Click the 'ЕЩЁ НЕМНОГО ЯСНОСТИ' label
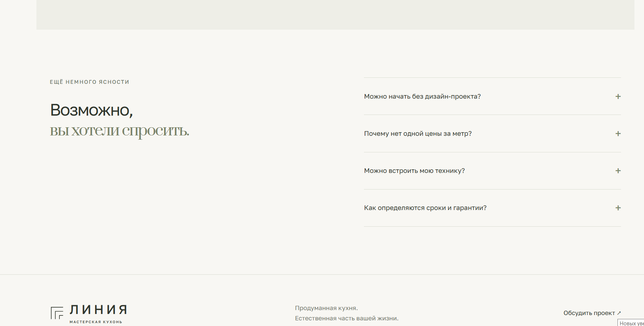 pyautogui.click(x=89, y=82)
